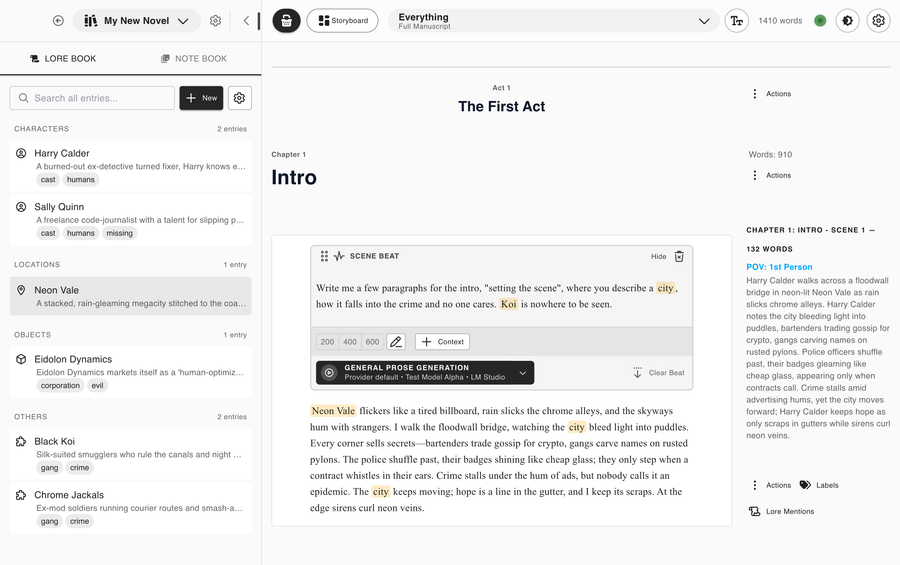Select 200 words length

[327, 342]
